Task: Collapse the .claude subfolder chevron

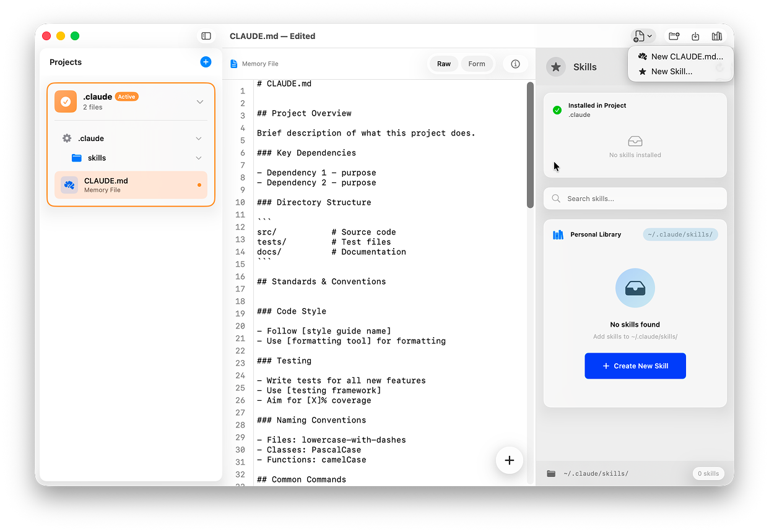Action: pos(199,138)
